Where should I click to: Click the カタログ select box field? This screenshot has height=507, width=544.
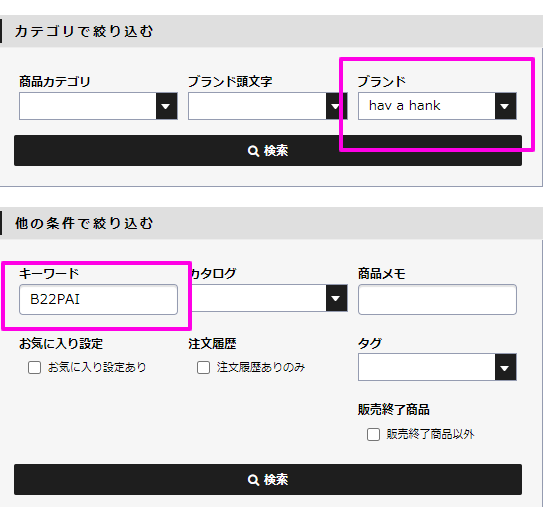pos(268,298)
